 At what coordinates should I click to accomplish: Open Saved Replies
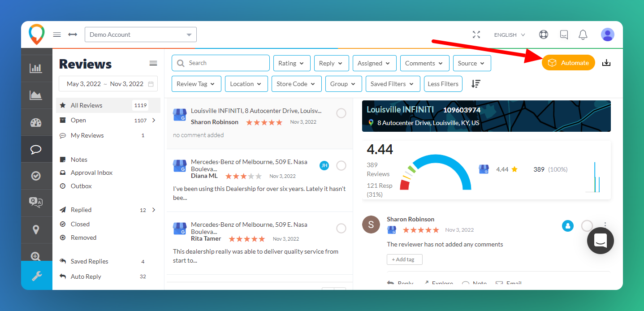(108, 261)
